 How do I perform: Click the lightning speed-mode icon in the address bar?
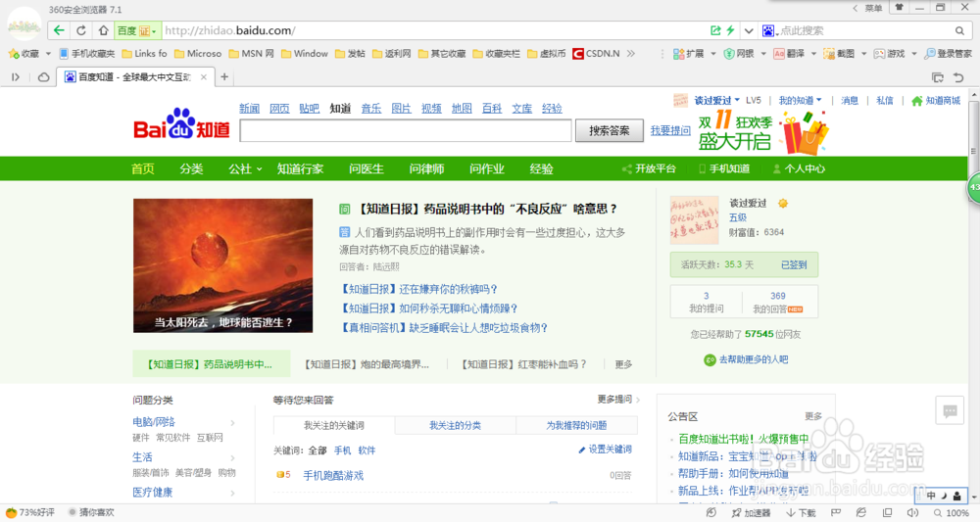(730, 30)
